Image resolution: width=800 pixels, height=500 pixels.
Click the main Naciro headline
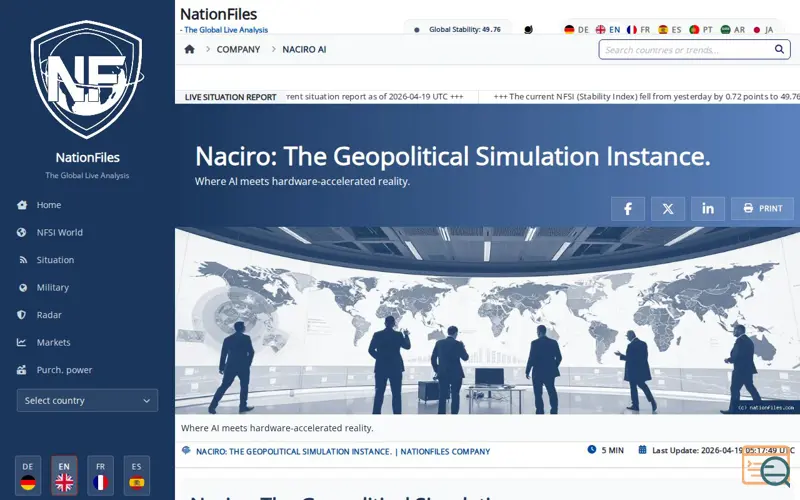click(x=453, y=156)
